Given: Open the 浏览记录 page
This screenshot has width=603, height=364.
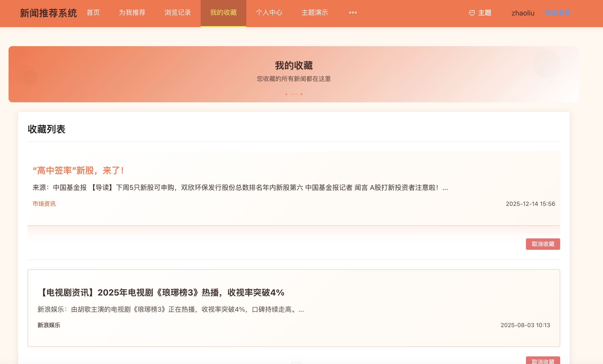Looking at the screenshot, I should tap(178, 13).
